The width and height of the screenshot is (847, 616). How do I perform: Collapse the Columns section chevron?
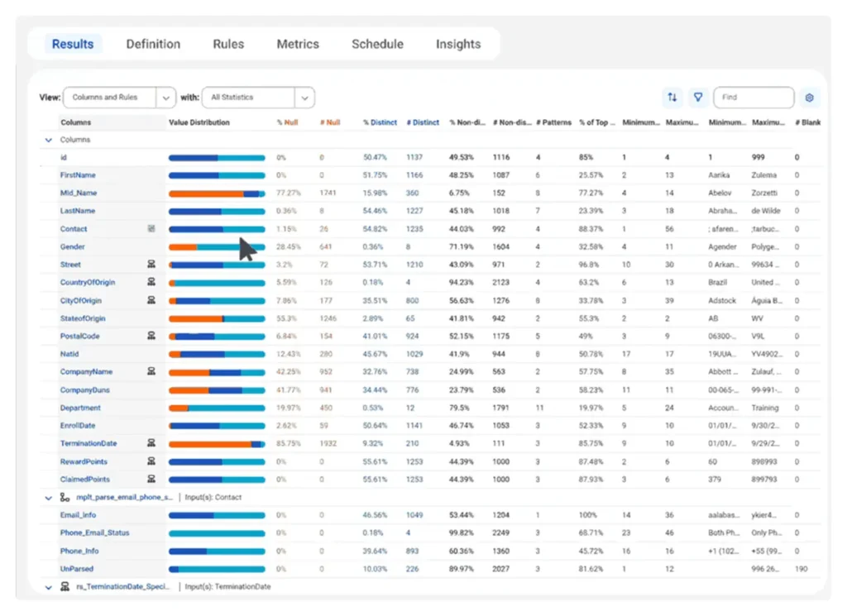[x=48, y=140]
